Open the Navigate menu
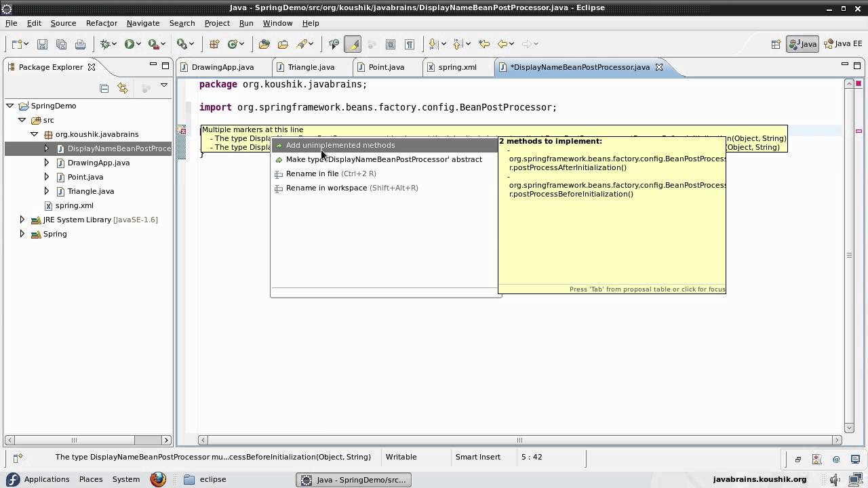This screenshot has height=488, width=868. tap(143, 23)
